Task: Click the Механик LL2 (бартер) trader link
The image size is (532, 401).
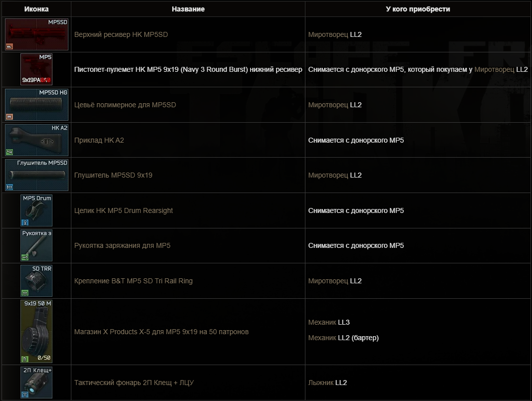Action: [x=322, y=338]
